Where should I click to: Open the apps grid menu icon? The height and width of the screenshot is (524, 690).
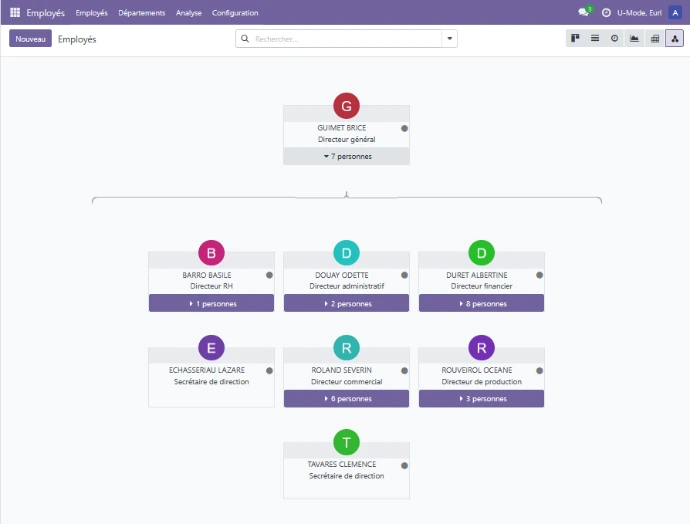(15, 12)
